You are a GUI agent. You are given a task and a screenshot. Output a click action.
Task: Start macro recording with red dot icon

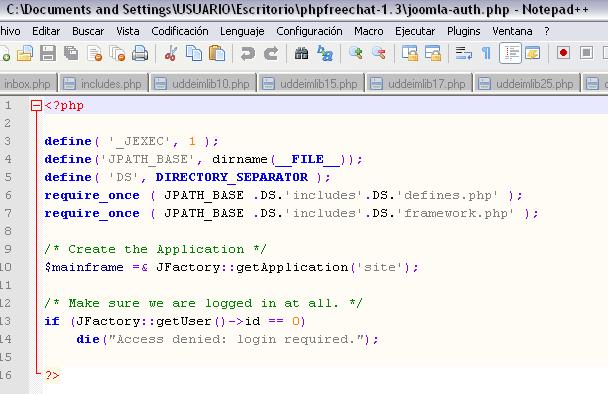click(563, 52)
